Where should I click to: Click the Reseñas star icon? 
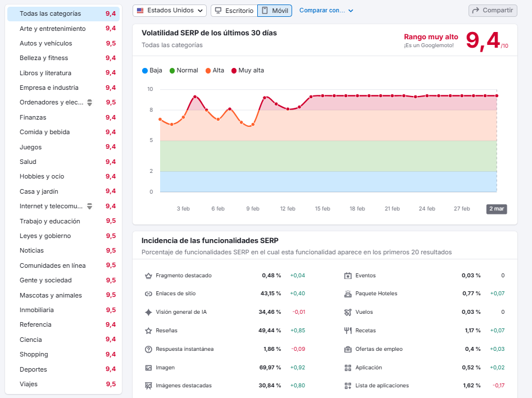148,331
